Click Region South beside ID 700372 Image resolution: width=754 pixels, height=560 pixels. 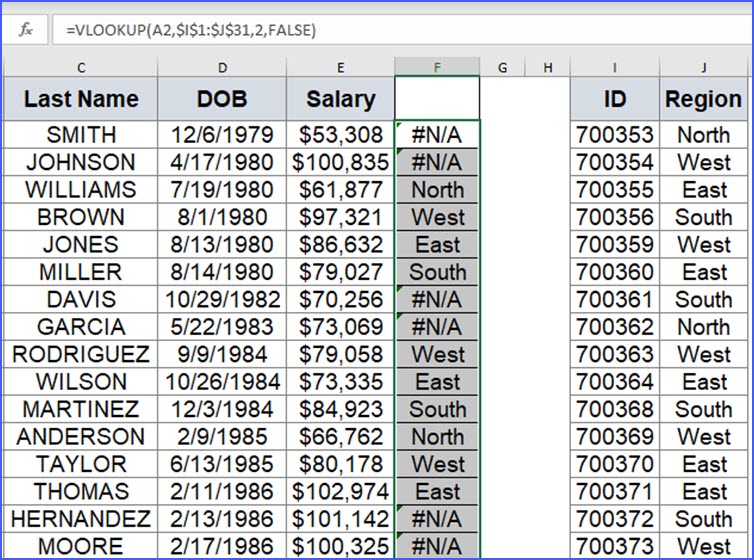[704, 519]
